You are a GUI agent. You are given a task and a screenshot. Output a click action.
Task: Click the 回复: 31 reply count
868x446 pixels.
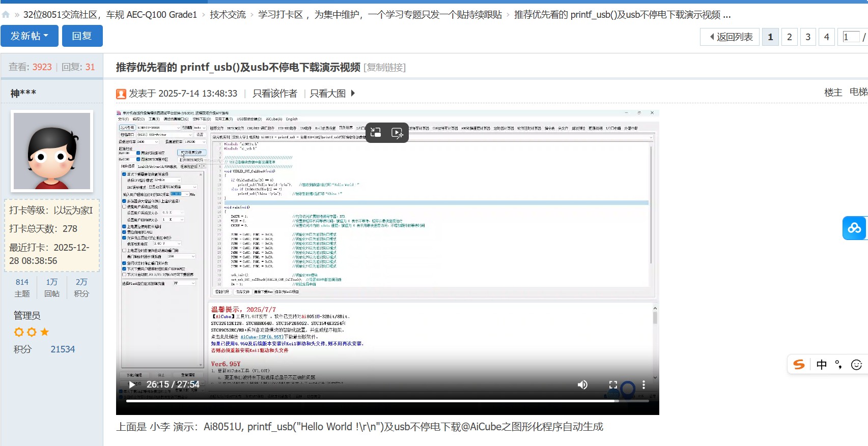click(x=78, y=67)
